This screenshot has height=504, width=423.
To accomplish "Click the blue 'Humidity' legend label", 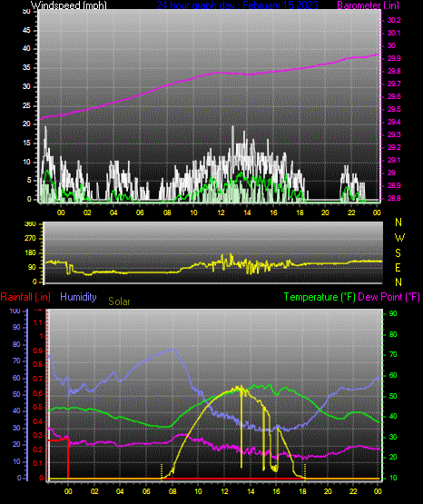I will pos(78,297).
